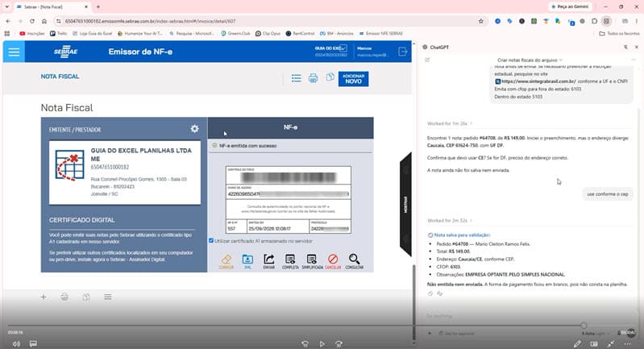Download the XML file icon
The height and width of the screenshot is (349, 644).
point(247,261)
